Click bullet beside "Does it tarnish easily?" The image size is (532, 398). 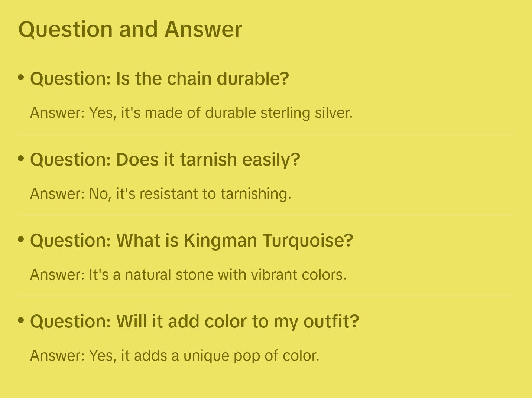[21, 159]
